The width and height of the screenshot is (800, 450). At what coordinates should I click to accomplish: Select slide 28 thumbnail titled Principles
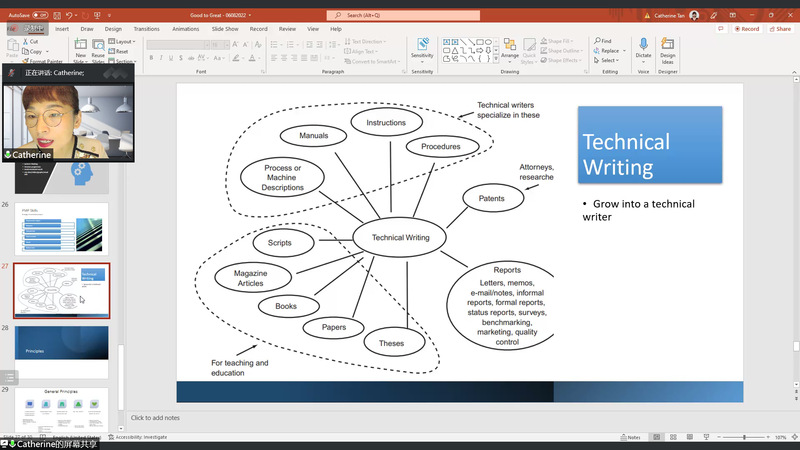point(61,343)
